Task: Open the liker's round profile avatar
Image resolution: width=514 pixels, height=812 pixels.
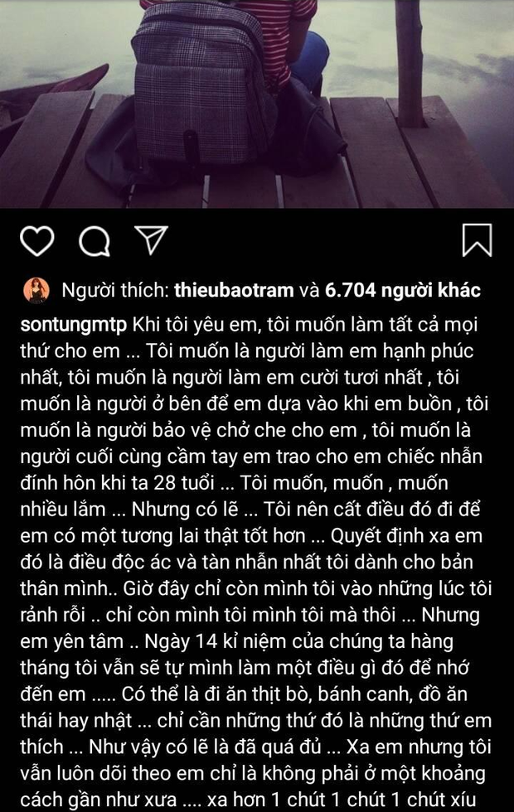Action: point(36,291)
